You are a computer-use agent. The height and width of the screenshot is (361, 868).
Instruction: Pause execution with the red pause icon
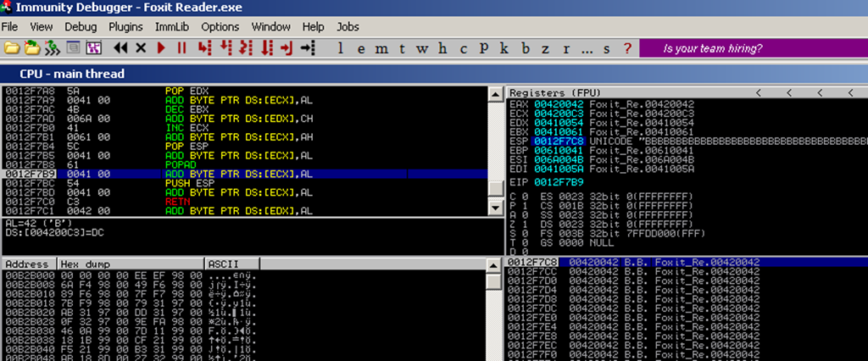click(x=181, y=48)
